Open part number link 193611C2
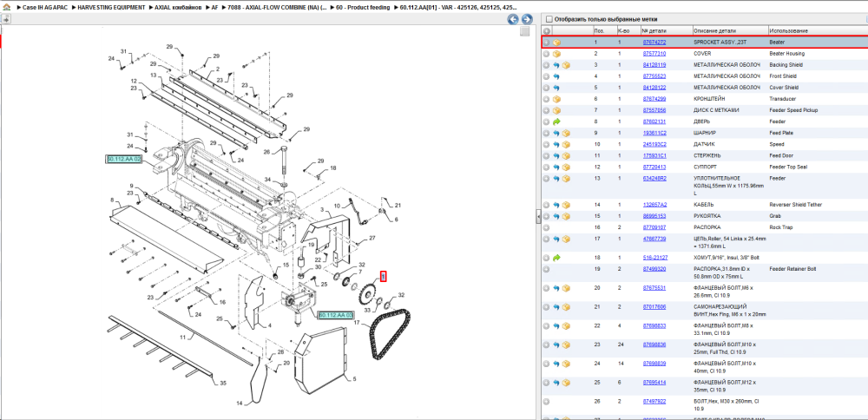868x420 pixels. coord(654,133)
